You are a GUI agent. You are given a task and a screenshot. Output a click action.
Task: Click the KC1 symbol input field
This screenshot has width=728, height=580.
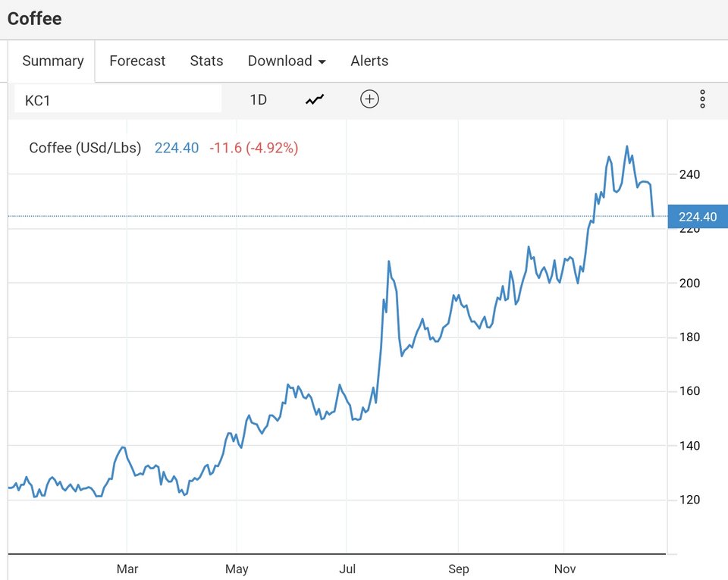[x=118, y=99]
